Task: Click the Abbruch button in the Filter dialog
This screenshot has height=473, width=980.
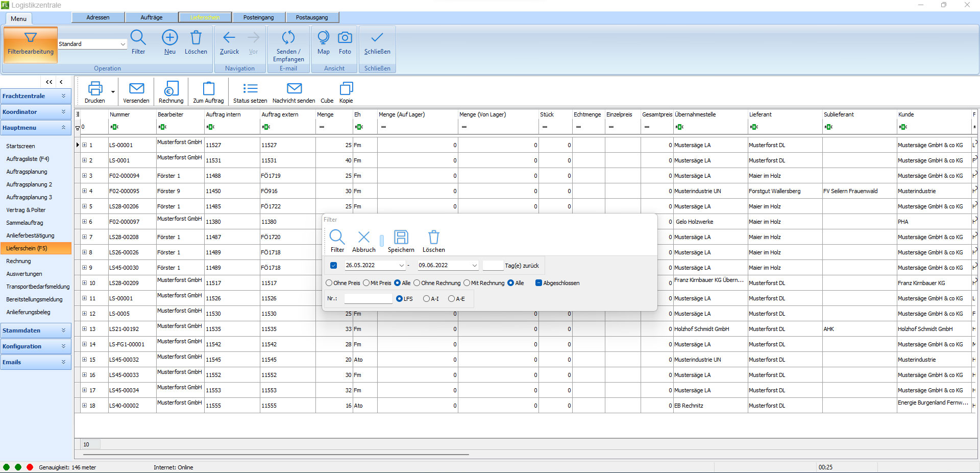Action: (364, 240)
